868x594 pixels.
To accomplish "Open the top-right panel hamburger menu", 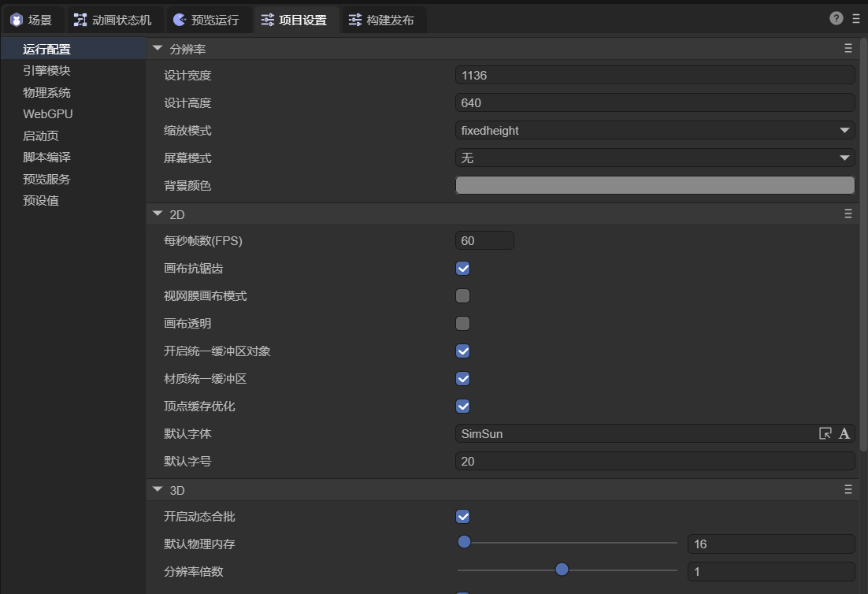I will click(x=856, y=19).
